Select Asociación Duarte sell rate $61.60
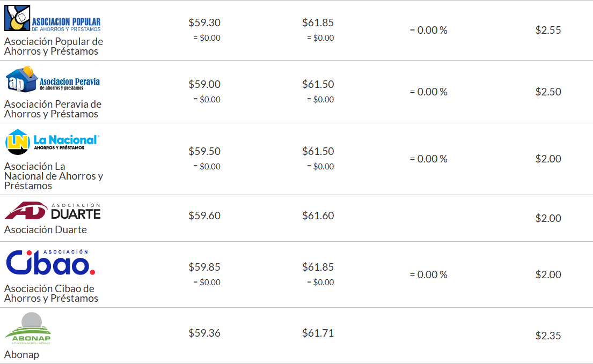This screenshot has height=364, width=593. [318, 216]
